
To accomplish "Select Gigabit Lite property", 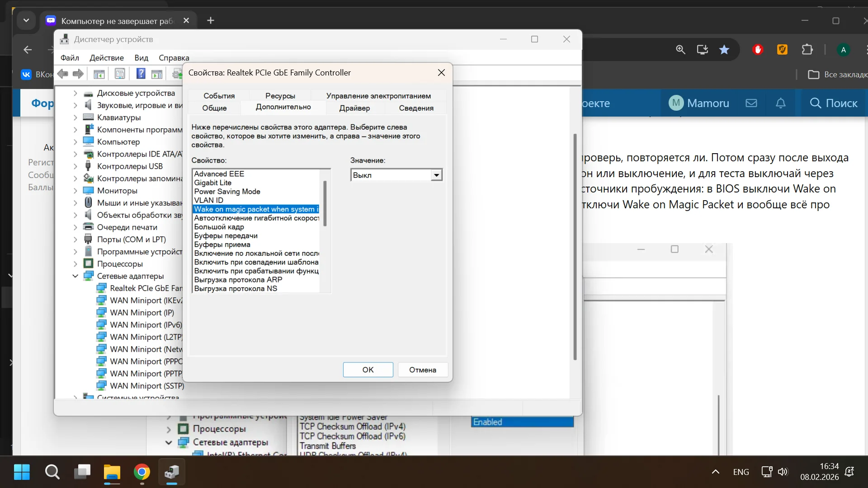I will pyautogui.click(x=213, y=183).
